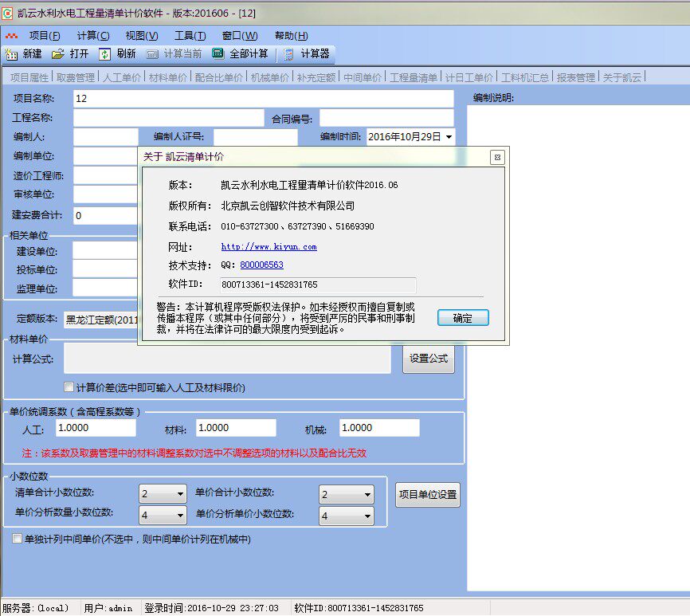Click the 投标单位 input field
The height and width of the screenshot is (616, 690).
click(105, 269)
